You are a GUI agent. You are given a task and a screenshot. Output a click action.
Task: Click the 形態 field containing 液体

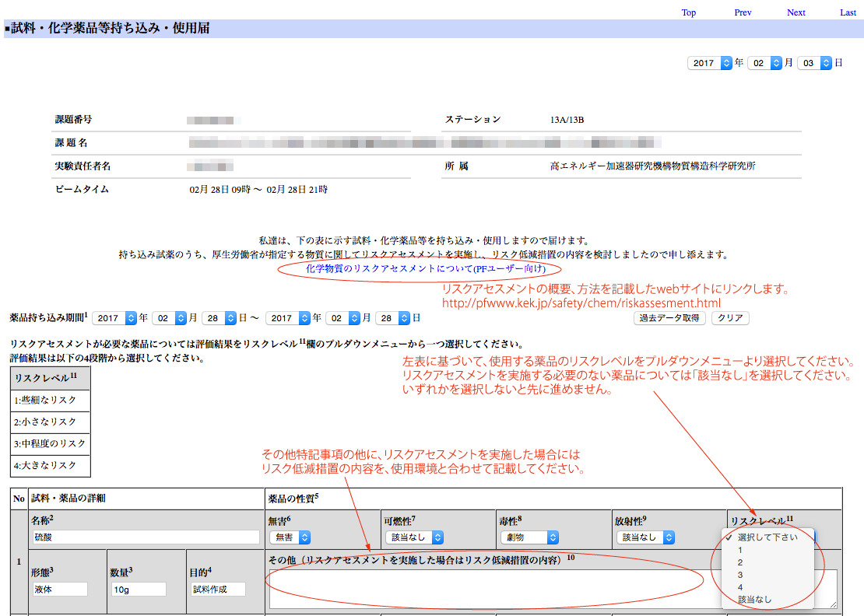pyautogui.click(x=59, y=589)
